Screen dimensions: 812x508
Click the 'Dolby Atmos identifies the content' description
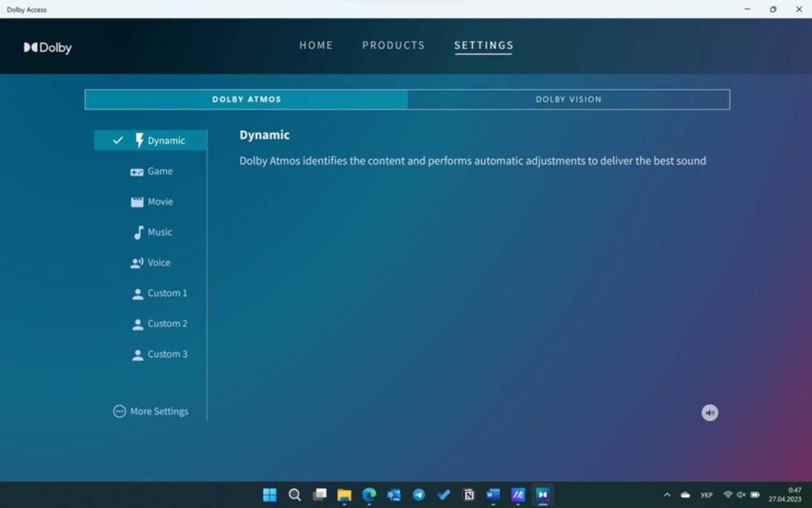point(472,161)
